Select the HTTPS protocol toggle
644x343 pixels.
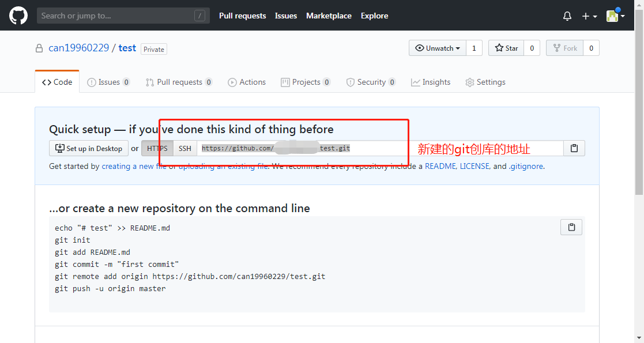coord(157,148)
